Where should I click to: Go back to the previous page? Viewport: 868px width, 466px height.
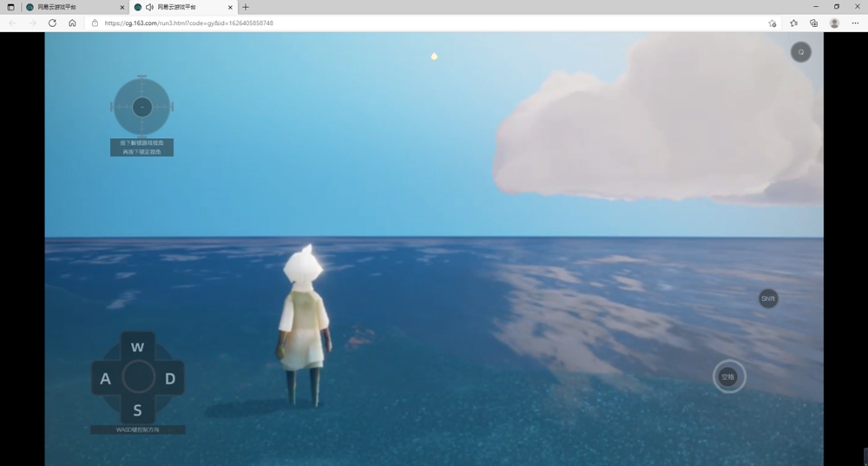pyautogui.click(x=12, y=23)
